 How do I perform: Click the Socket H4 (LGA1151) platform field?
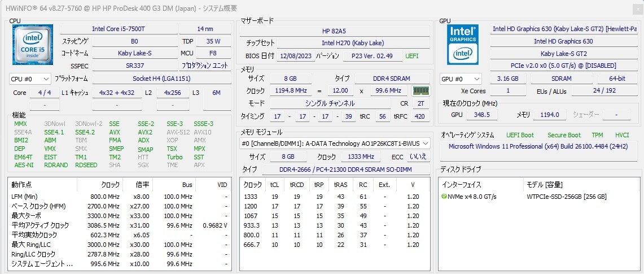[161, 79]
